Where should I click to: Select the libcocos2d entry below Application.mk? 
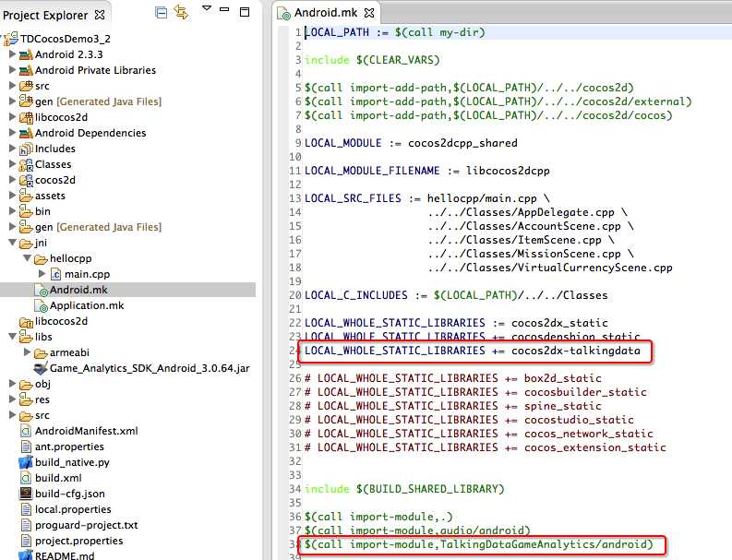coord(61,321)
